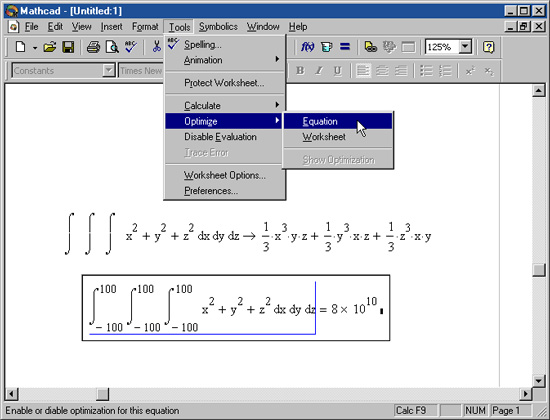Image resolution: width=550 pixels, height=420 pixels.
Task: Select Equation in Optimize submenu
Action: coord(338,121)
